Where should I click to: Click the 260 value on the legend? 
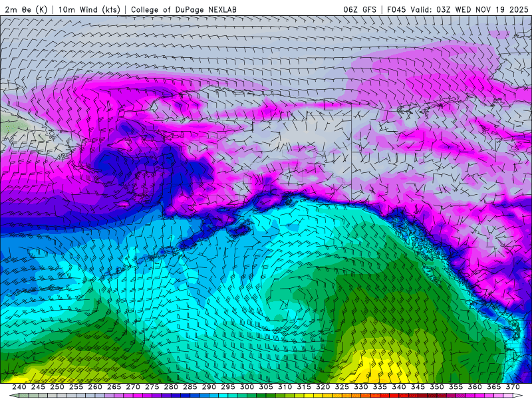point(95,387)
